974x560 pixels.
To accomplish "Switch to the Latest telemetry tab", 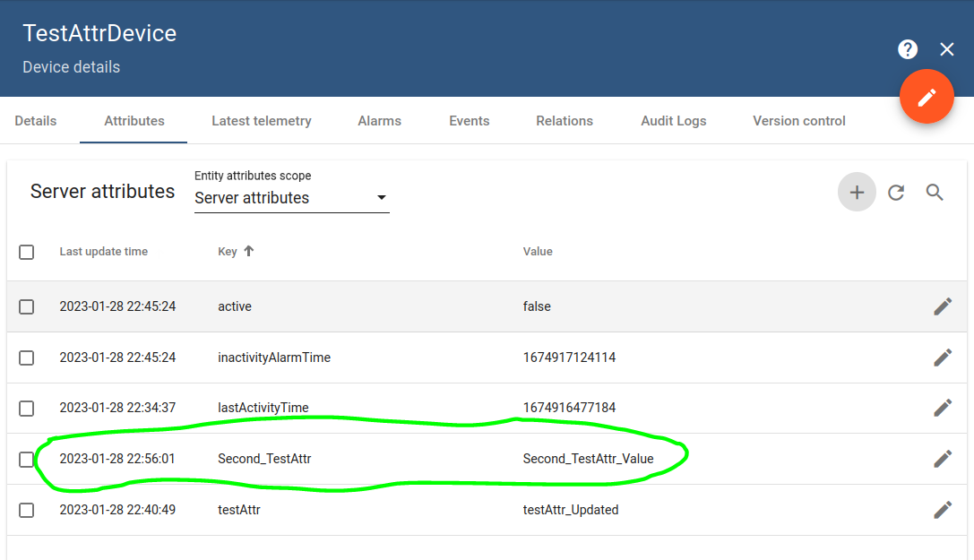I will pos(261,120).
